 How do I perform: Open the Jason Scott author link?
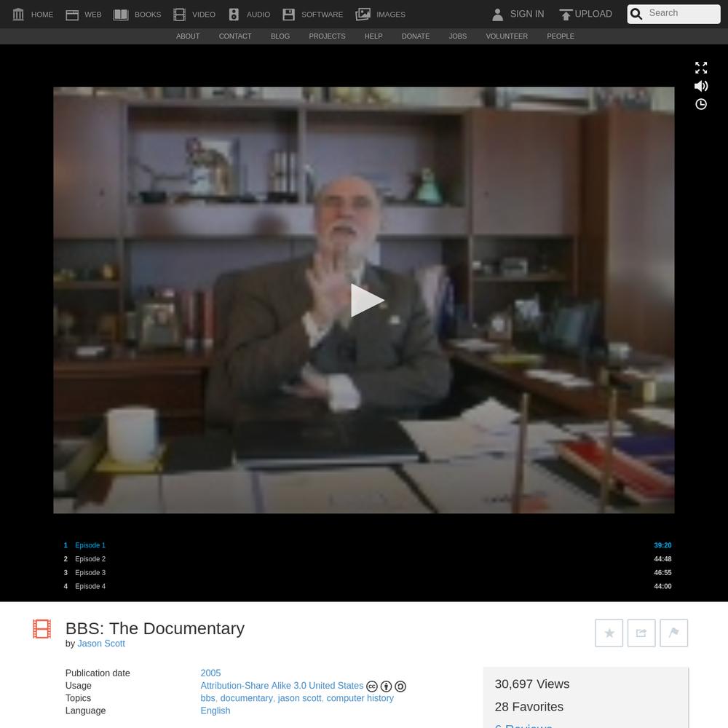(101, 644)
